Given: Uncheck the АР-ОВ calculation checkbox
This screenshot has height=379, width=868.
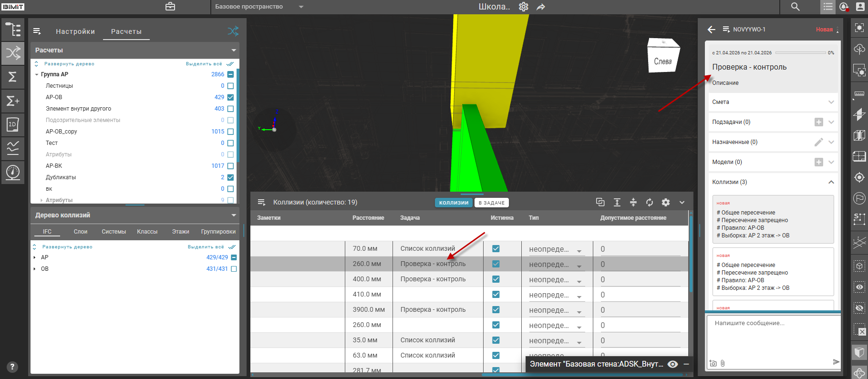Looking at the screenshot, I should point(231,97).
